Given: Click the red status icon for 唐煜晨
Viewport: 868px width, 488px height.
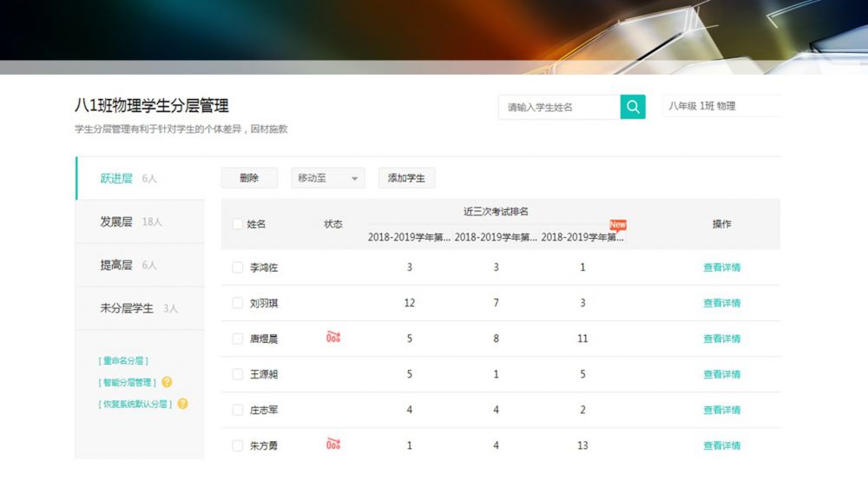Looking at the screenshot, I should coord(333,338).
